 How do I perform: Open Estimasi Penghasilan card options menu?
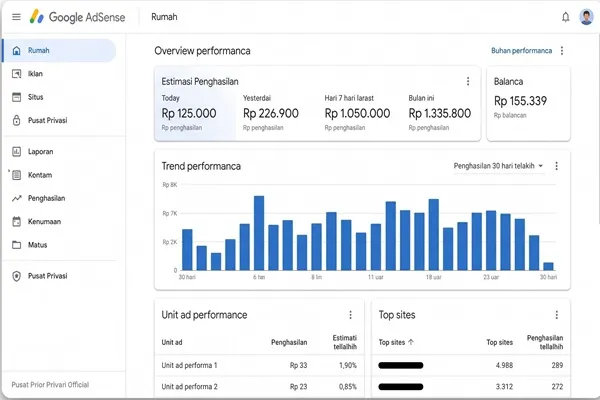[468, 81]
